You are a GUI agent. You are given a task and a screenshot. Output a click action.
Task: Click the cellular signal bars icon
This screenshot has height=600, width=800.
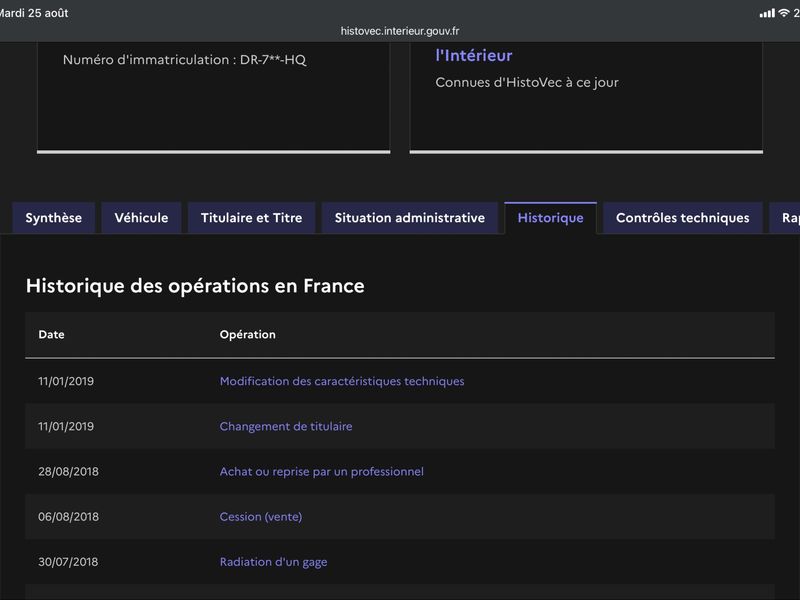767,13
